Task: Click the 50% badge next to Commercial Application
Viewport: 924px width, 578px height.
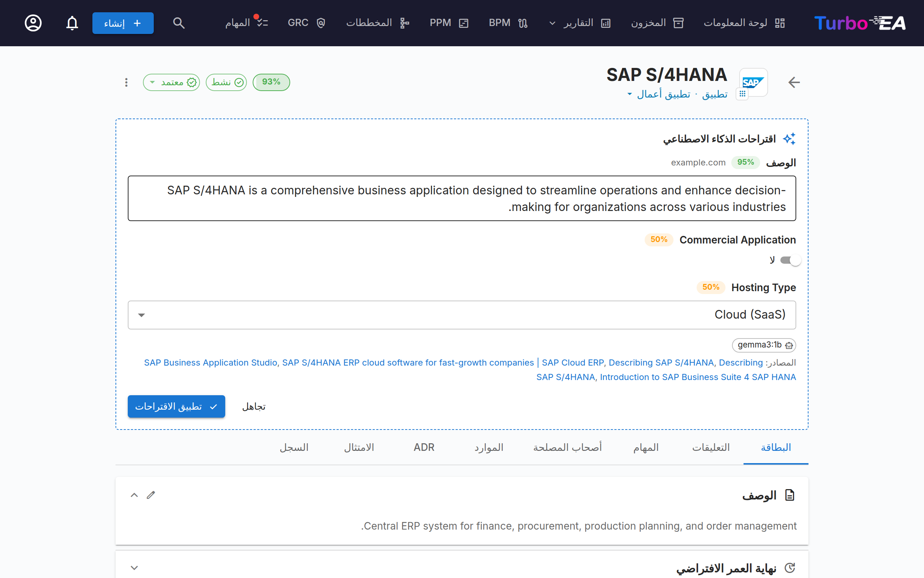Action: coord(659,240)
